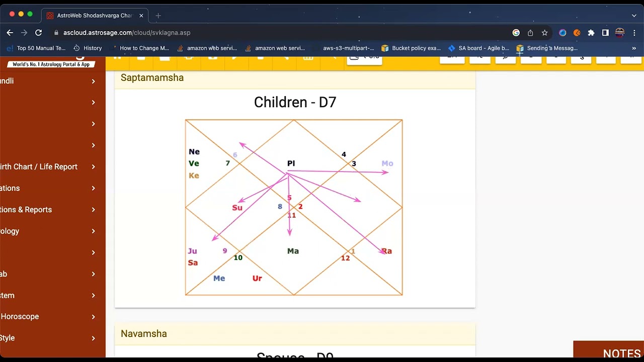Viewport: 644px width, 362px height.
Task: Click the Su planet label in chart
Action: pos(237,208)
